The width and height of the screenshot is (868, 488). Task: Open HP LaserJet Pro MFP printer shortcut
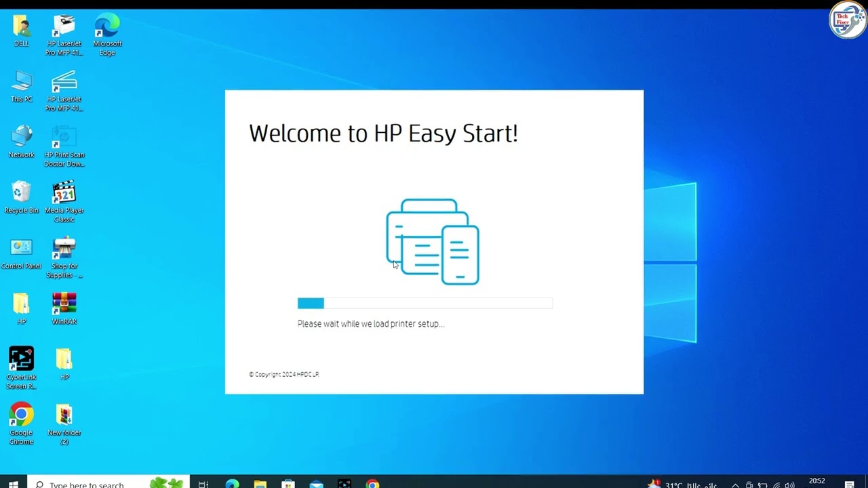tap(64, 35)
